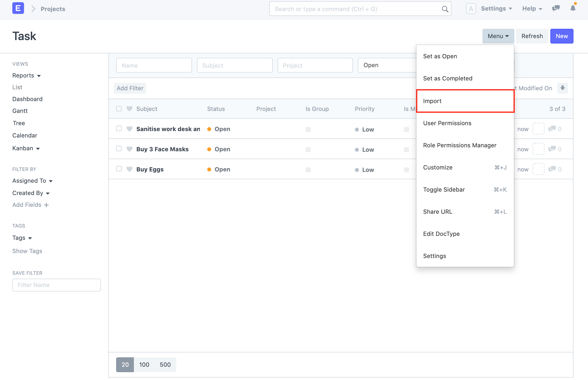Open comments on Buy 3 Face Masks
Screen dimensions: 588x380
553,149
